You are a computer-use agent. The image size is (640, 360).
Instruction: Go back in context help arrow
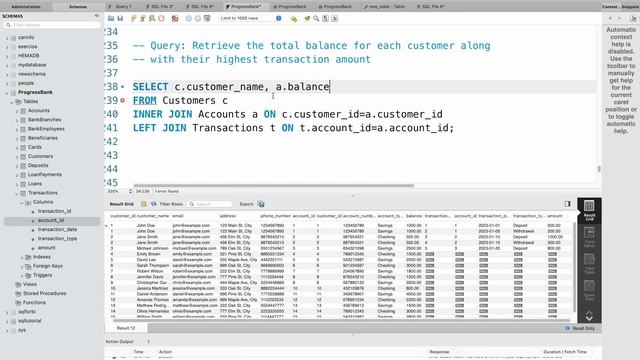[x=610, y=18]
